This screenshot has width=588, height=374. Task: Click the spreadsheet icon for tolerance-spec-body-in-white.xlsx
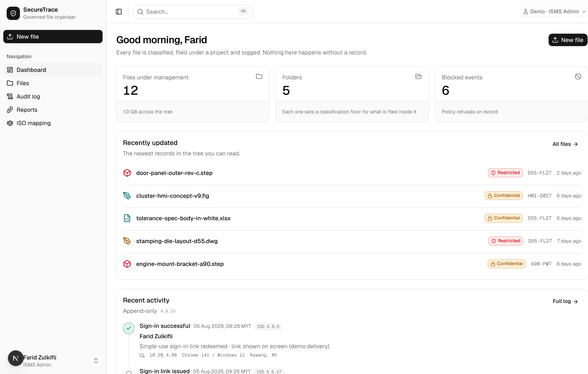point(127,218)
